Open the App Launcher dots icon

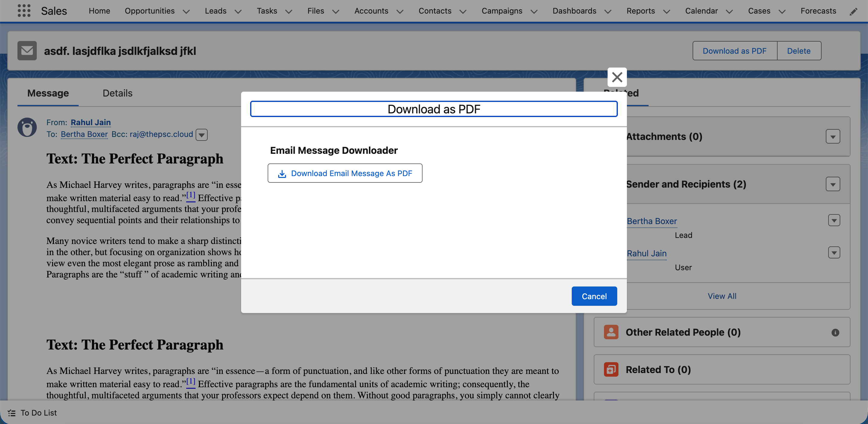pyautogui.click(x=24, y=11)
